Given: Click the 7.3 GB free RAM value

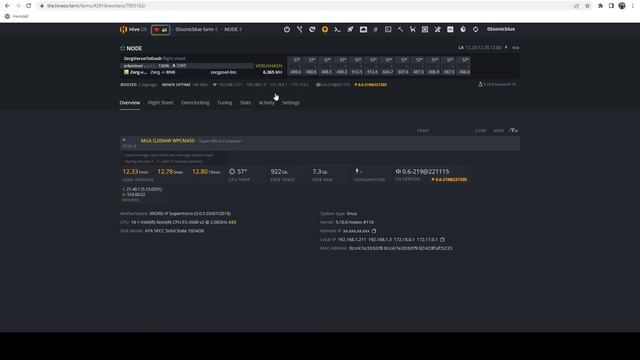Looking at the screenshot, I should (x=320, y=172).
